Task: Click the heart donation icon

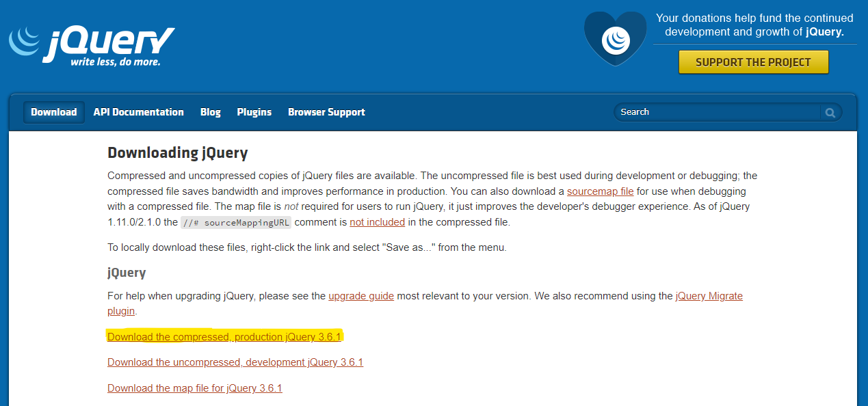Action: click(615, 38)
